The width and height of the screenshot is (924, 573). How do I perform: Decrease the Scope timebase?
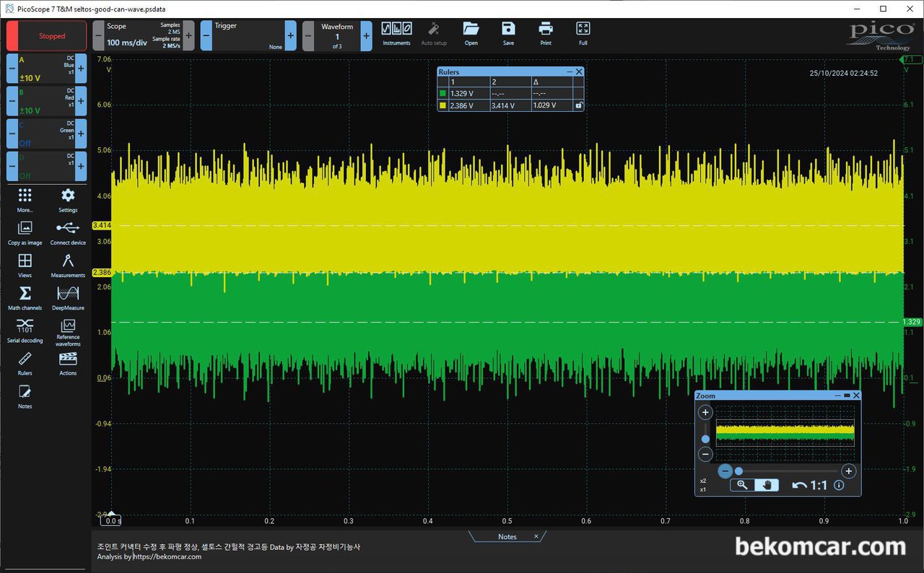click(98, 35)
